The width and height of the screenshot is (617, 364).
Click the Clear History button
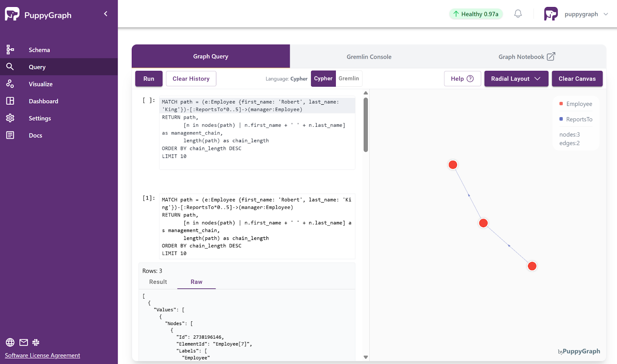coord(191,79)
